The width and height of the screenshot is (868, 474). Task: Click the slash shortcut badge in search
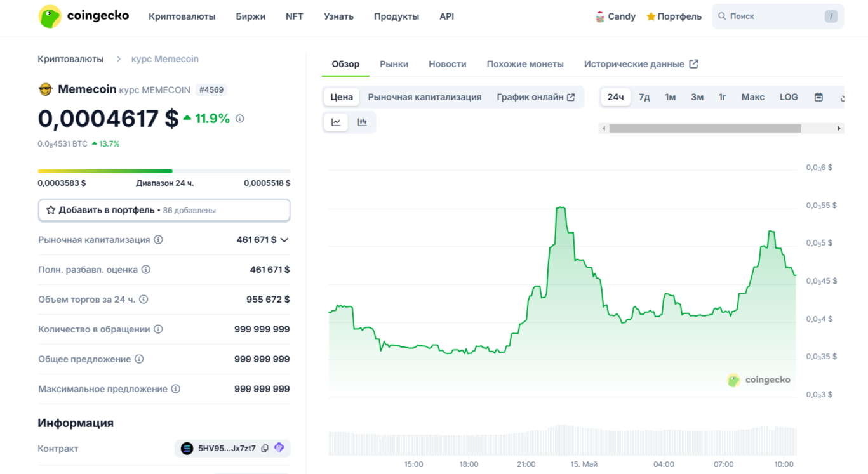pos(831,16)
